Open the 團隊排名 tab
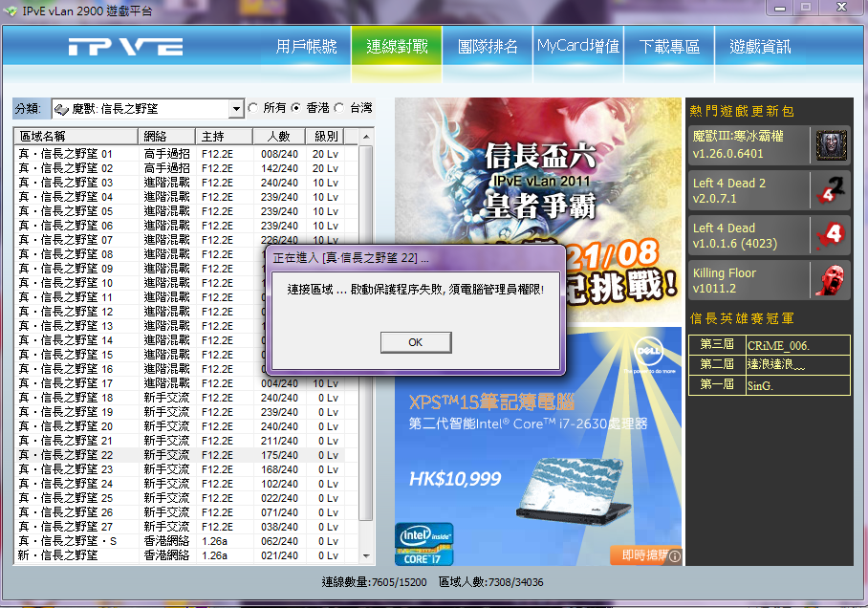868x608 pixels. click(x=488, y=47)
